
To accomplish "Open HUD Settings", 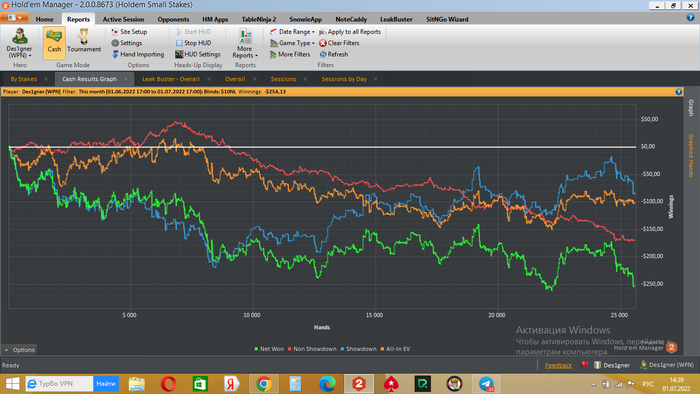I will (198, 54).
